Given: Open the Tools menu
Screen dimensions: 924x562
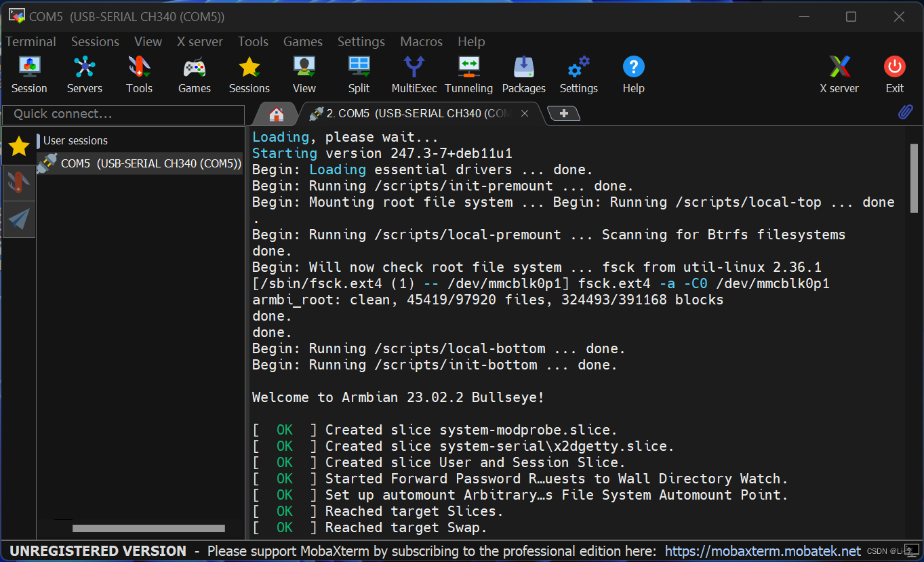Looking at the screenshot, I should pos(253,41).
